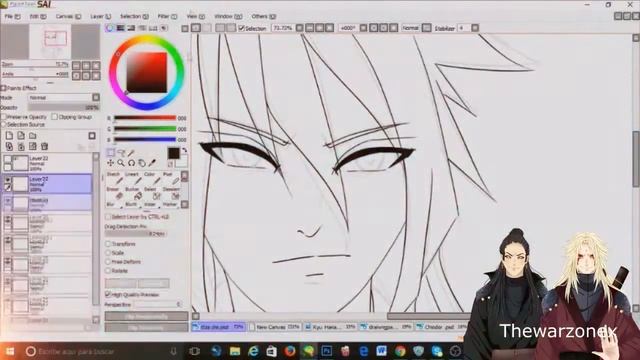This screenshot has width=640, height=360.
Task: Switch to Kyu Hata document tab
Action: point(330,327)
